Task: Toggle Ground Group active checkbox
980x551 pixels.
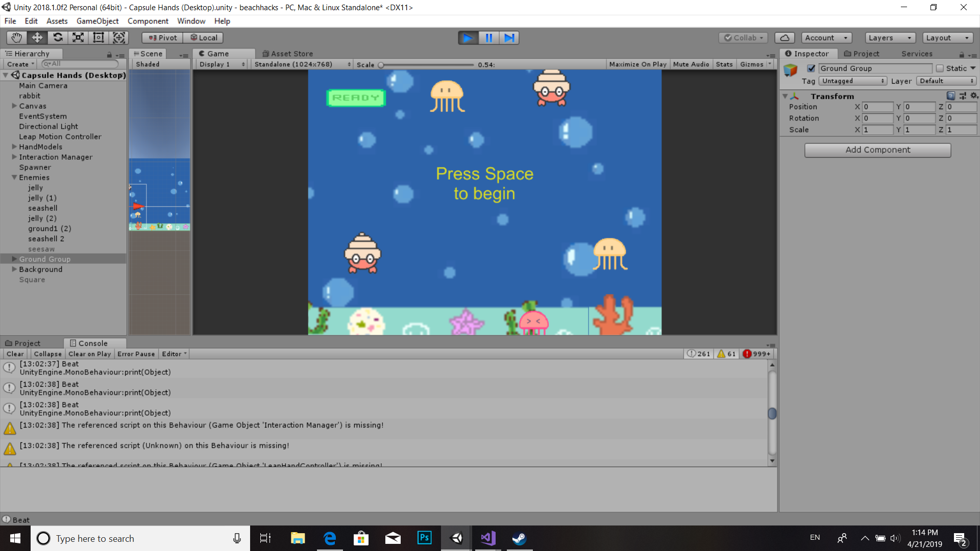Action: [811, 68]
